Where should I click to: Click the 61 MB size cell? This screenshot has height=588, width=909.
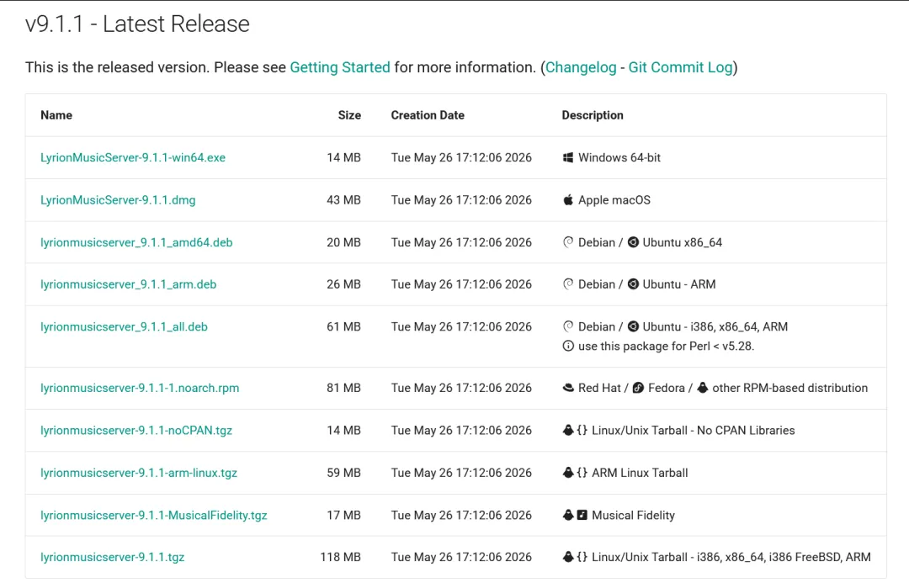343,326
